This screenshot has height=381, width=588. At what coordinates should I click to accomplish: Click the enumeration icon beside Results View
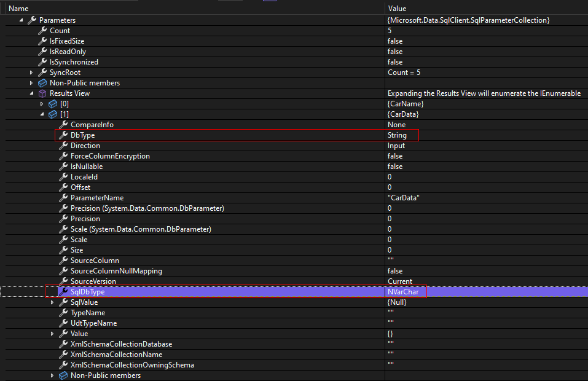pos(42,93)
